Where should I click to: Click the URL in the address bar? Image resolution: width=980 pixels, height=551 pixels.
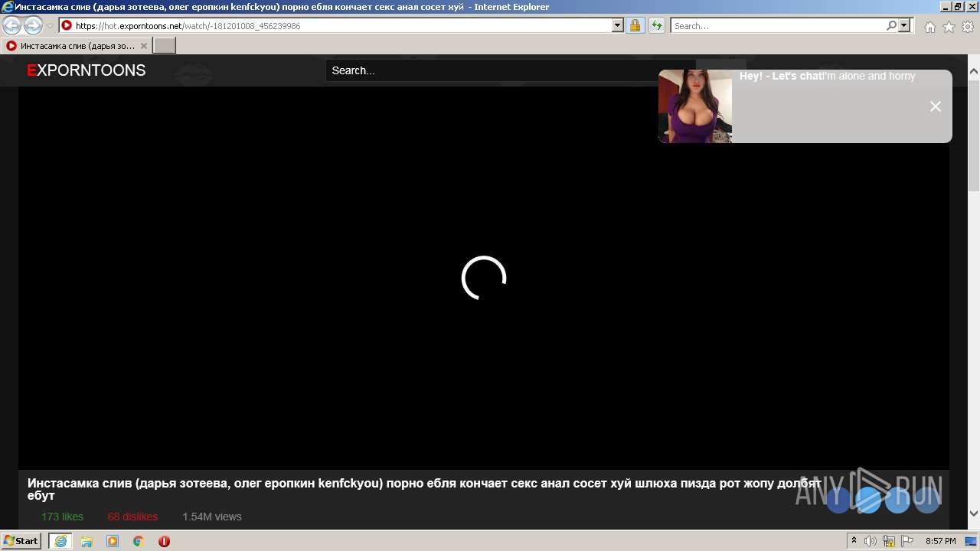[x=188, y=26]
